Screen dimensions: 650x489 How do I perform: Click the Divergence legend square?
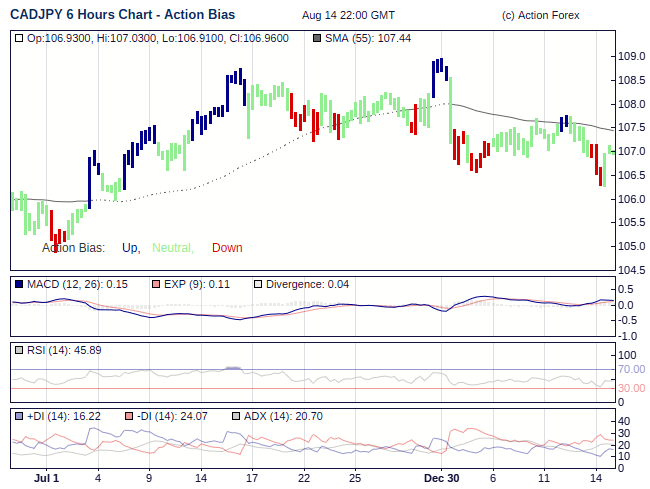pyautogui.click(x=257, y=285)
